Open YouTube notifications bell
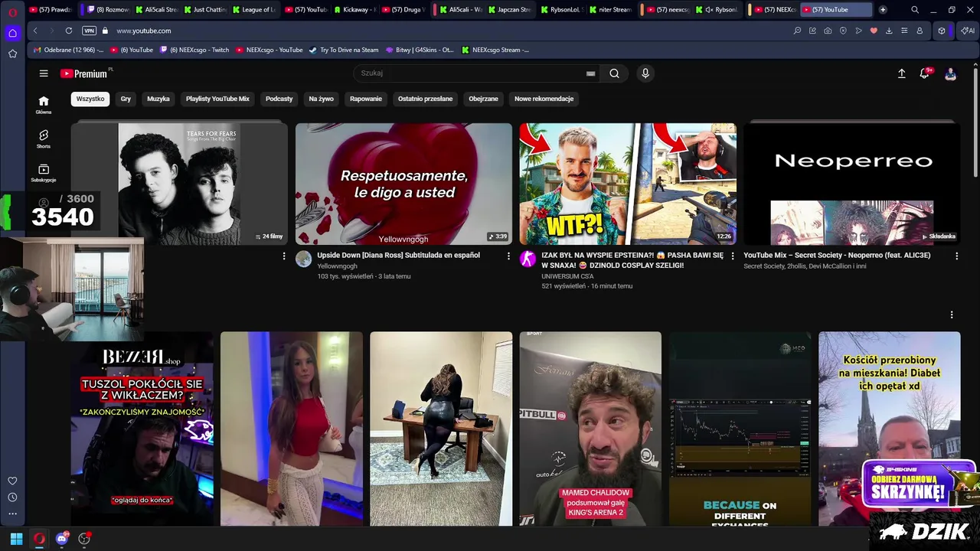 coord(924,73)
